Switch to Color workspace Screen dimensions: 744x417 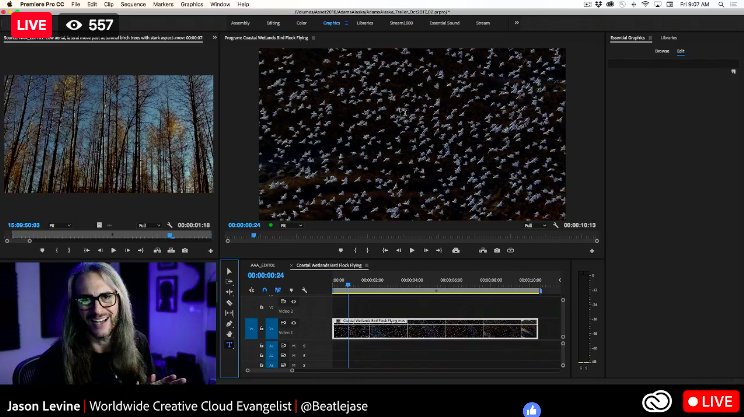click(x=301, y=23)
